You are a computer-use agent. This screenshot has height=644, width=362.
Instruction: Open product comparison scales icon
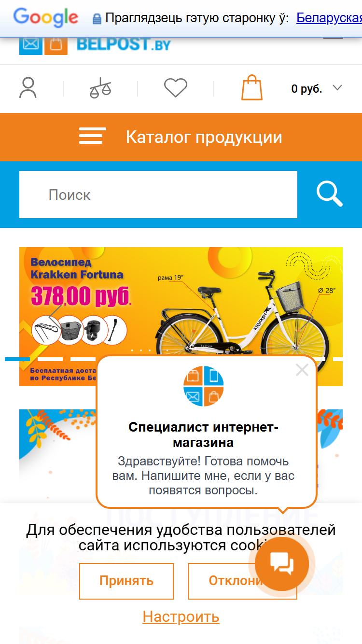point(100,88)
